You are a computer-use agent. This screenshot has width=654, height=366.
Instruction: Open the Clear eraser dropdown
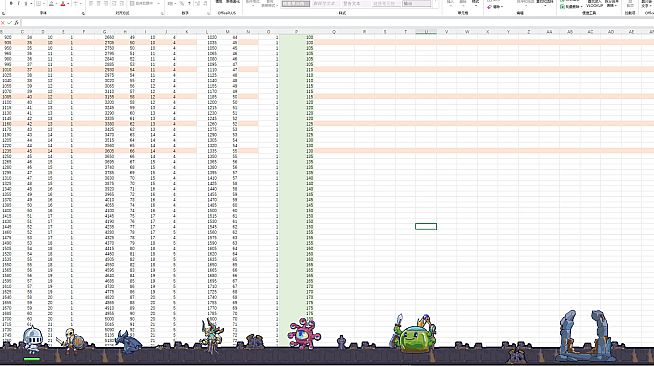click(496, 7)
